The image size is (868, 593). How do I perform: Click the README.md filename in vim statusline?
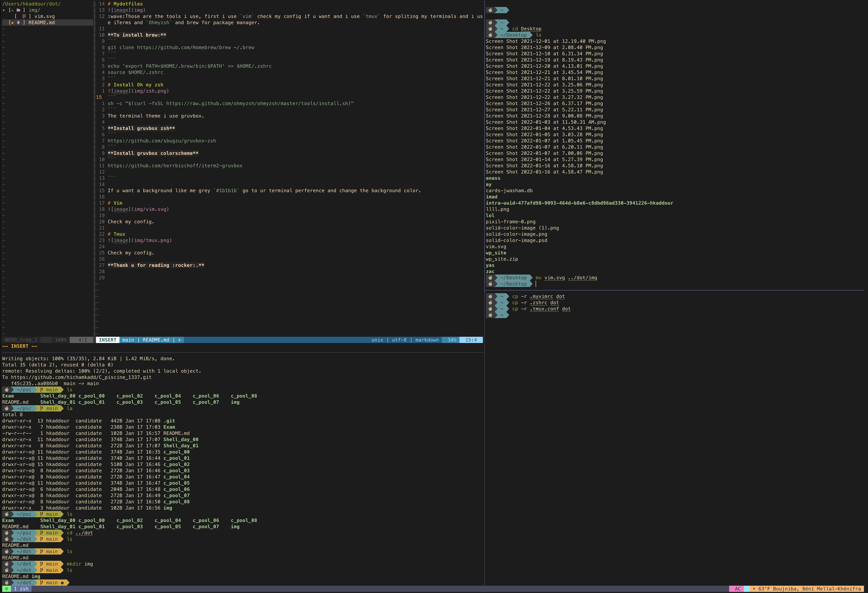point(156,340)
